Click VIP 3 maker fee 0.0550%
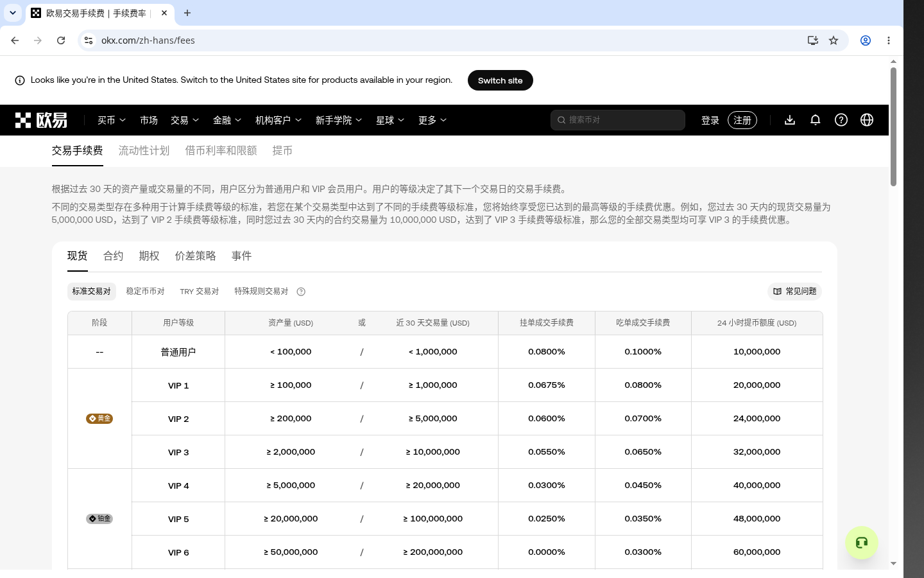Screen dimensions: 924x578 pyautogui.click(x=547, y=452)
